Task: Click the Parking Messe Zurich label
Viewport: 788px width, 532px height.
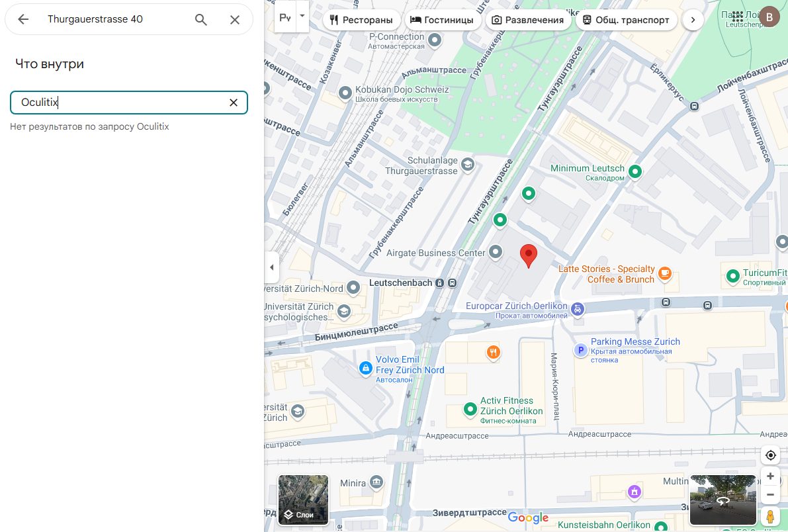Action: point(635,341)
